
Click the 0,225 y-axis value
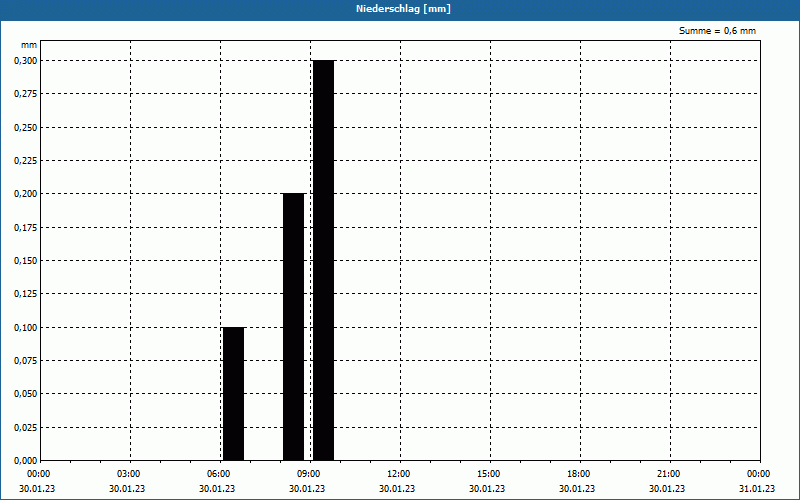[26, 161]
